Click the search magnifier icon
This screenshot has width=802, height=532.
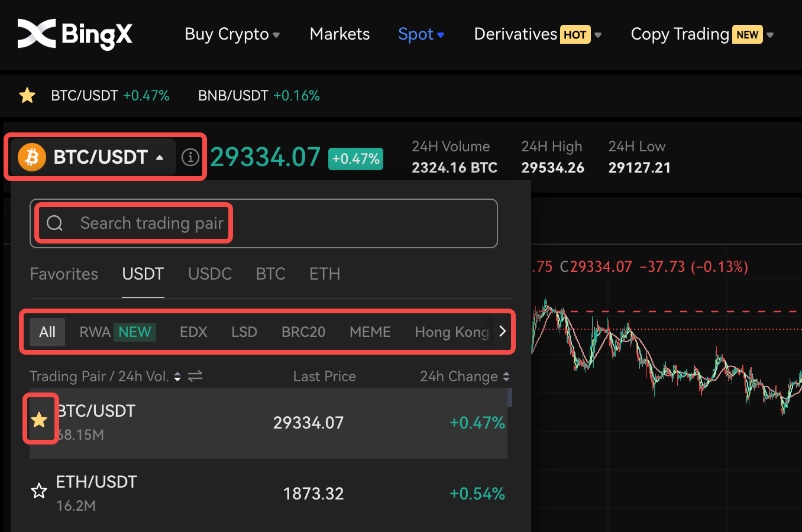(x=55, y=223)
